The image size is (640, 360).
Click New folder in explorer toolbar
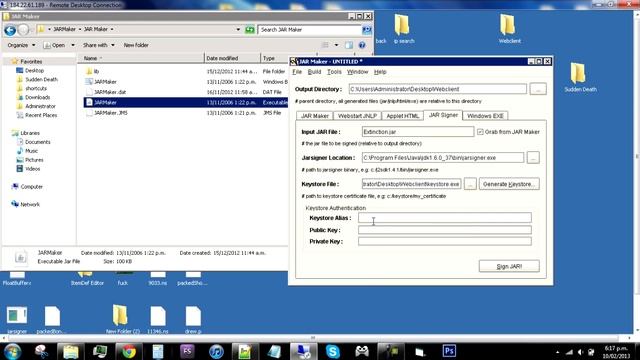[136, 45]
